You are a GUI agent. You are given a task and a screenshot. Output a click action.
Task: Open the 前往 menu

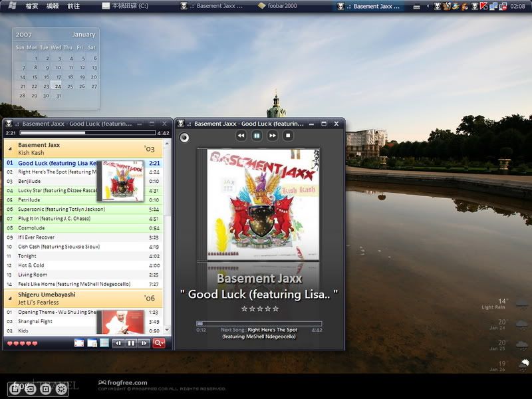pos(73,6)
